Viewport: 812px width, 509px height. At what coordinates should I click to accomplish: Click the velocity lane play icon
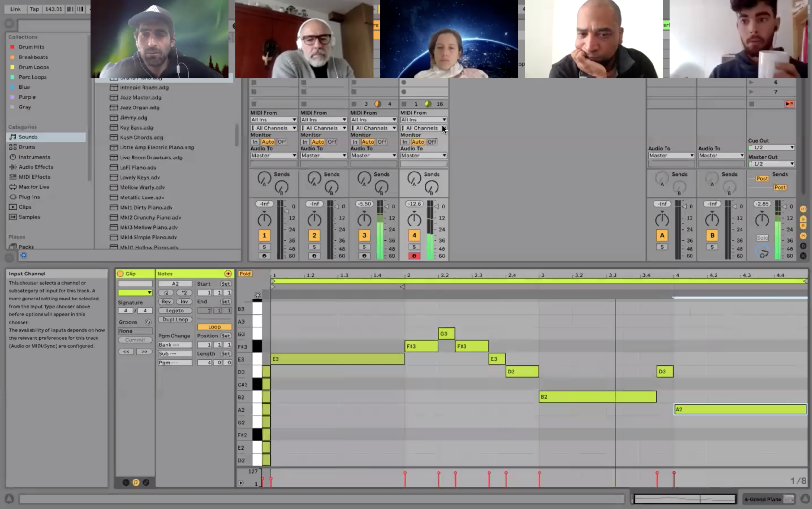pyautogui.click(x=241, y=483)
